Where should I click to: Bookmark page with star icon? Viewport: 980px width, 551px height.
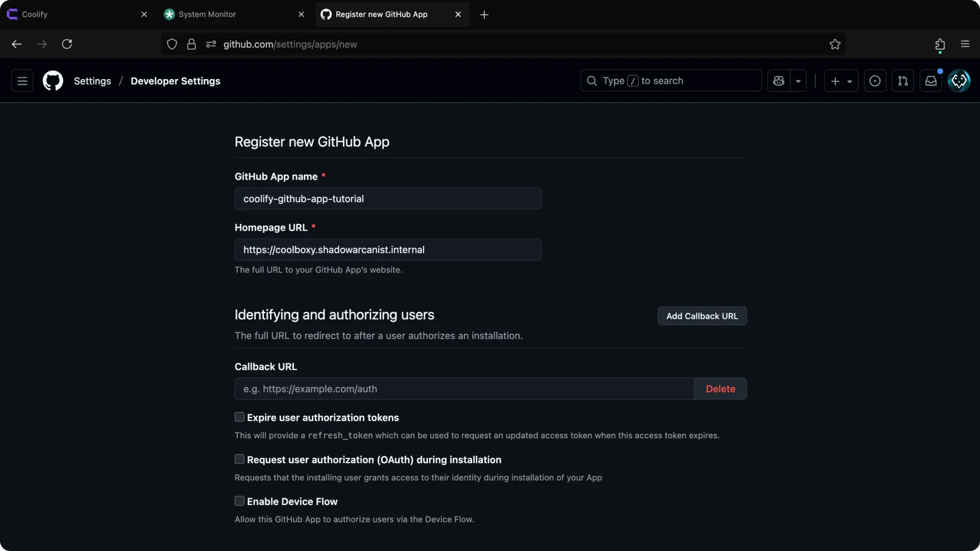tap(835, 44)
